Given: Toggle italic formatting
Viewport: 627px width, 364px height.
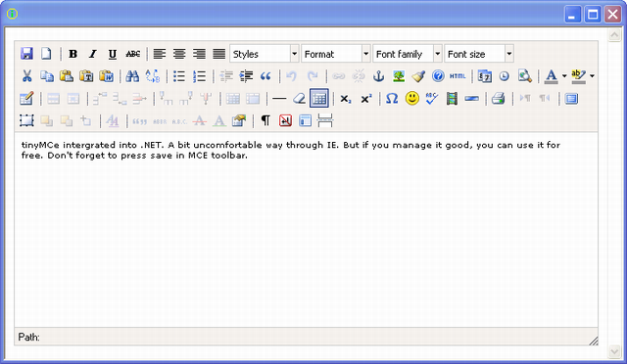Looking at the screenshot, I should 93,54.
